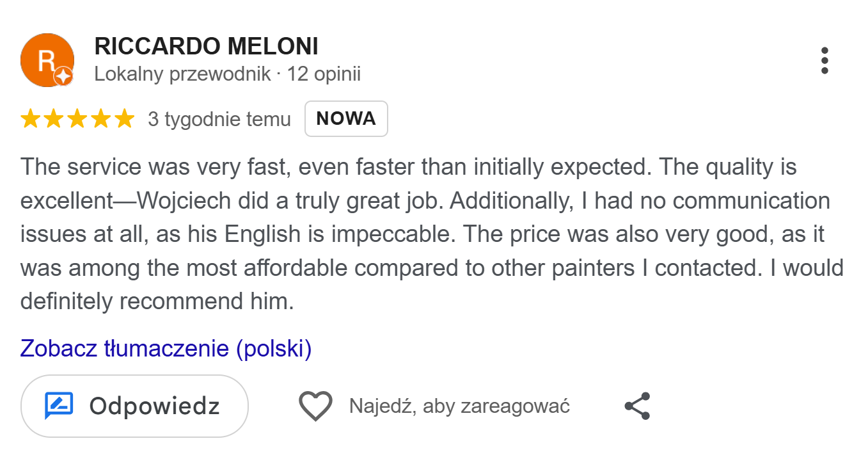This screenshot has width=868, height=457.
Task: Click the heart reaction icon
Action: (316, 406)
